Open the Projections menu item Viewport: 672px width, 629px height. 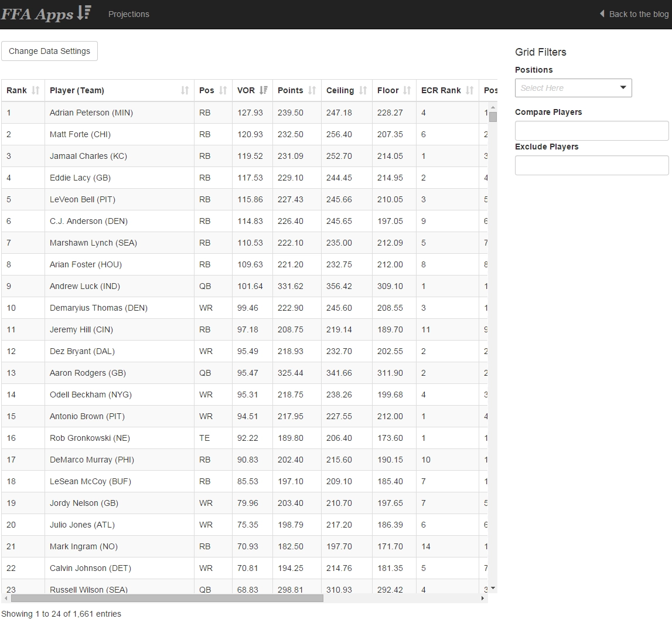pyautogui.click(x=128, y=14)
